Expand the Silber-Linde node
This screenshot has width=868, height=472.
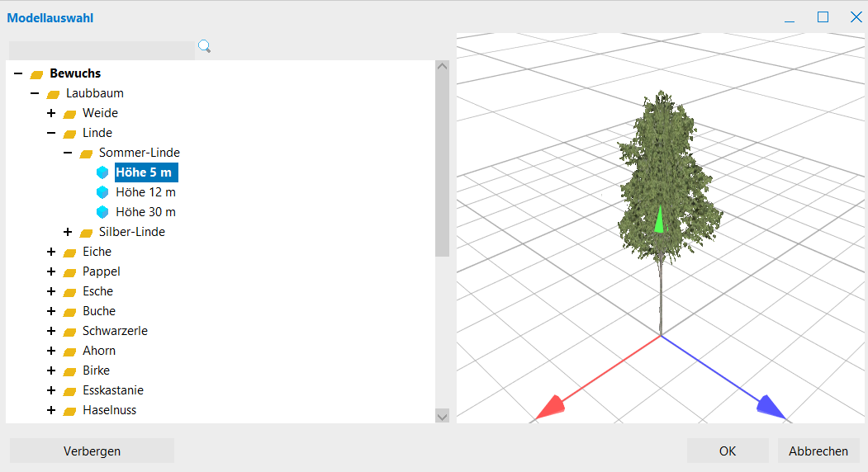coord(68,232)
